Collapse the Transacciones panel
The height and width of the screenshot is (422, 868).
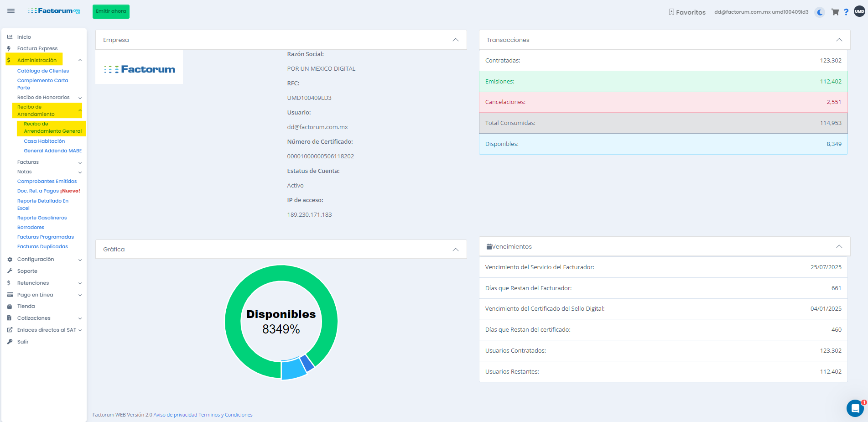(x=839, y=40)
